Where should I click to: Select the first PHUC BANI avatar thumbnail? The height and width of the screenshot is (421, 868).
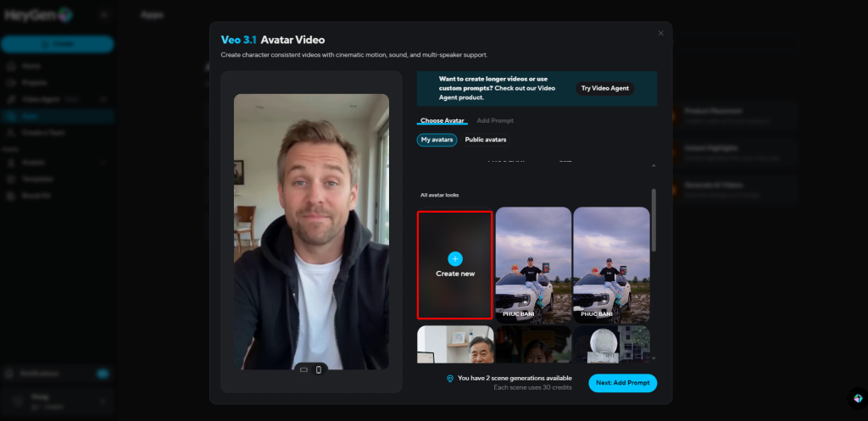[533, 264]
